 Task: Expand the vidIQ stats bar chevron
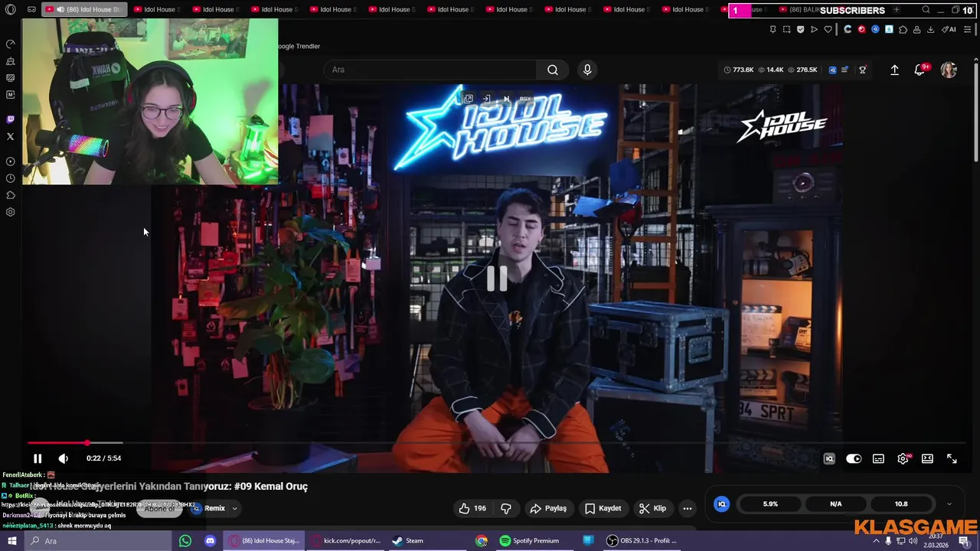coord(949,504)
